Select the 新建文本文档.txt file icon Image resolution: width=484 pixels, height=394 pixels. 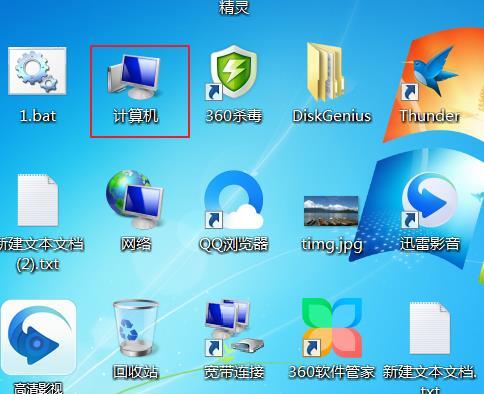pyautogui.click(x=429, y=328)
